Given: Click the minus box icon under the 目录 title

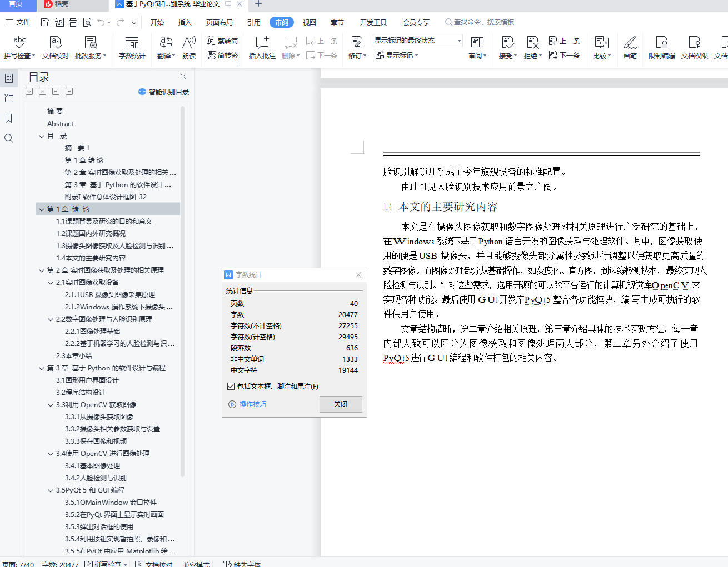Looking at the screenshot, I should [69, 92].
